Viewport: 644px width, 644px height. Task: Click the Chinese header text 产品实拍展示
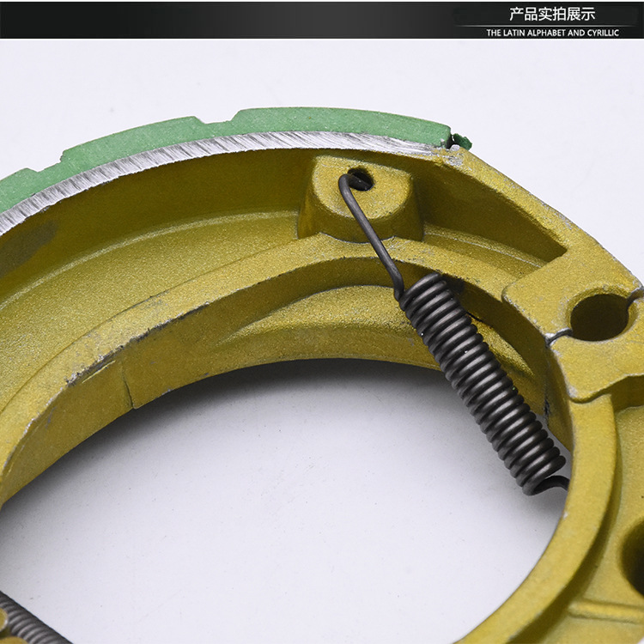click(552, 15)
